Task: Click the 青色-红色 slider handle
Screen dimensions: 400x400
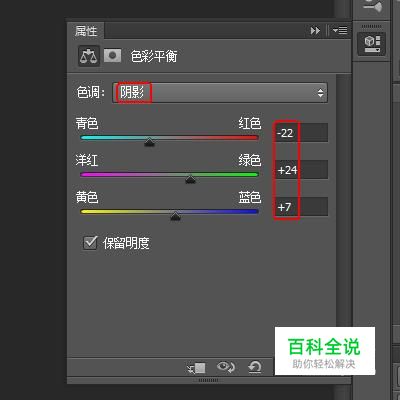Action: (x=150, y=141)
